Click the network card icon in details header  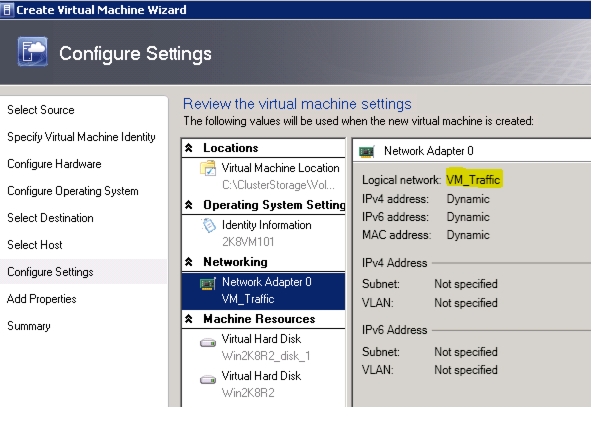tap(366, 152)
